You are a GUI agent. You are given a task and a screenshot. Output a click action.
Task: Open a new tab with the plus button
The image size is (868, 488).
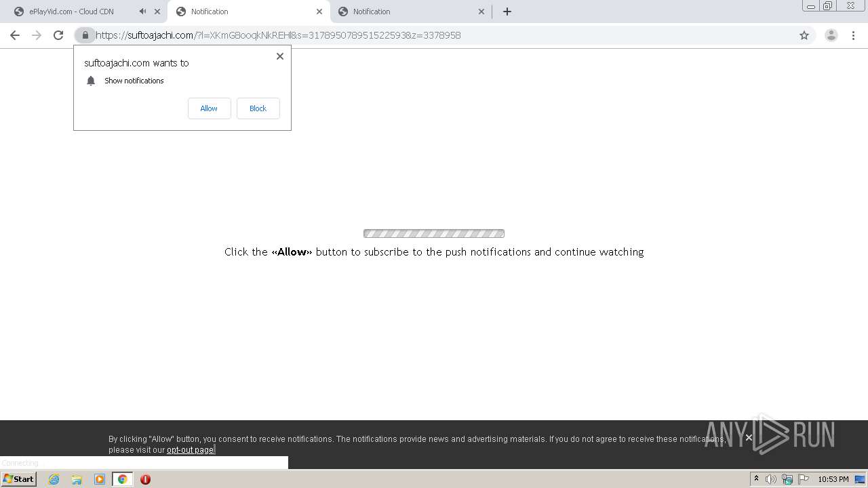click(x=507, y=12)
